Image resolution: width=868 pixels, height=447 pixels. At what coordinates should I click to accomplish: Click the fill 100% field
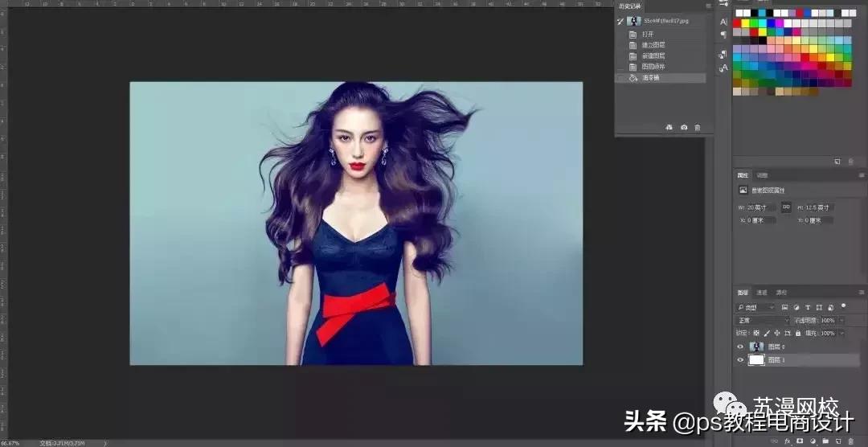[828, 334]
